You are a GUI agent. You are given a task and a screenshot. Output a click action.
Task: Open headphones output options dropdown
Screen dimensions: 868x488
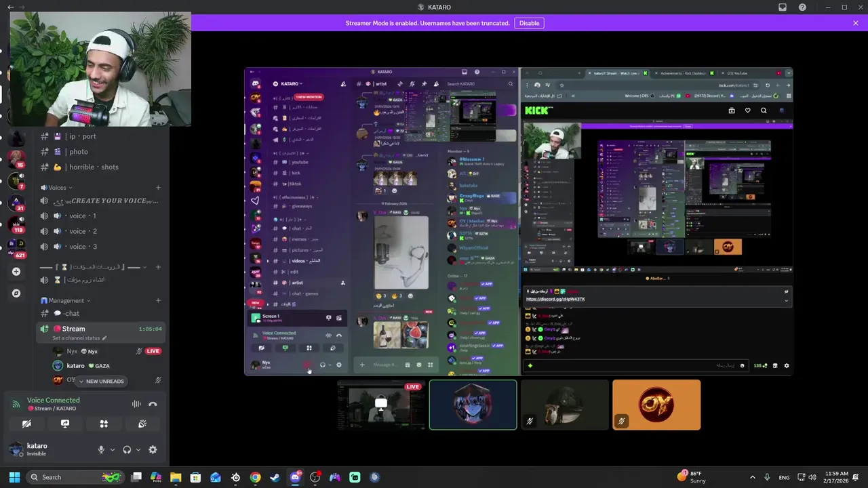[138, 449]
